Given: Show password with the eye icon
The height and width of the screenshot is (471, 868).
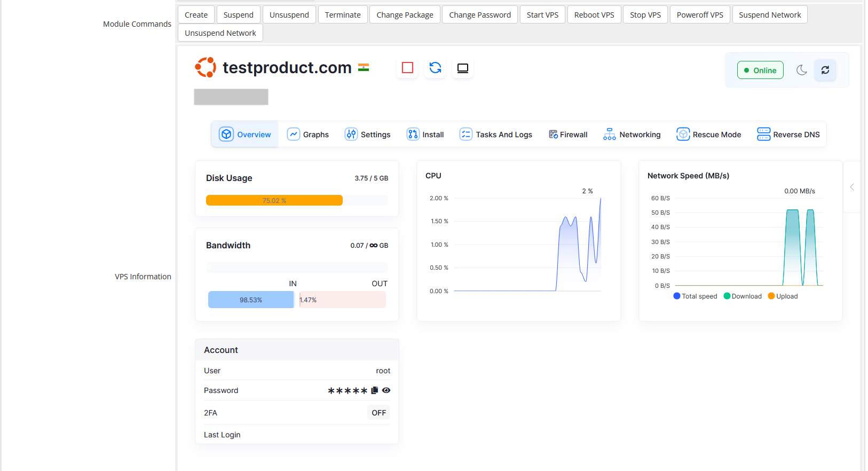Looking at the screenshot, I should (386, 390).
